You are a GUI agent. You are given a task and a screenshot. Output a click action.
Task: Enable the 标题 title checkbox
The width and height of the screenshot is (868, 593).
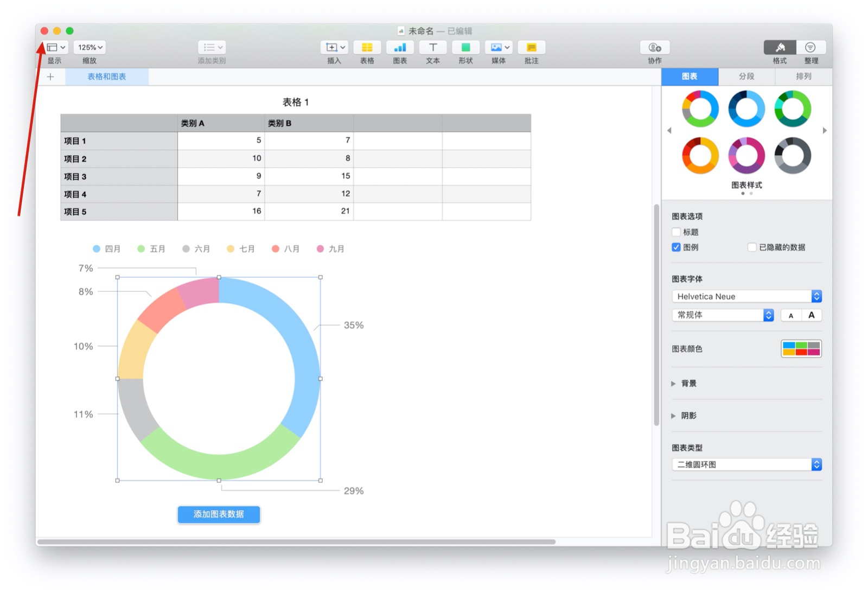[x=676, y=232]
